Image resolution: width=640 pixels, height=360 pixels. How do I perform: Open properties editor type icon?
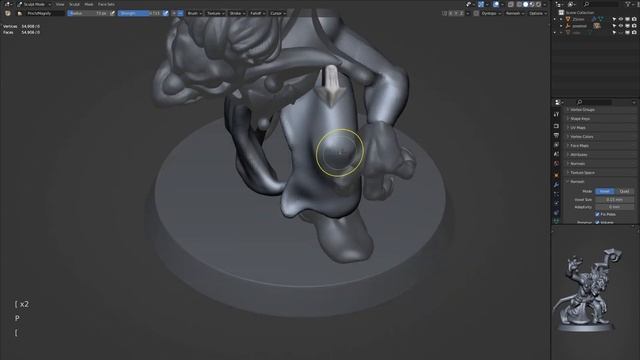(x=558, y=102)
